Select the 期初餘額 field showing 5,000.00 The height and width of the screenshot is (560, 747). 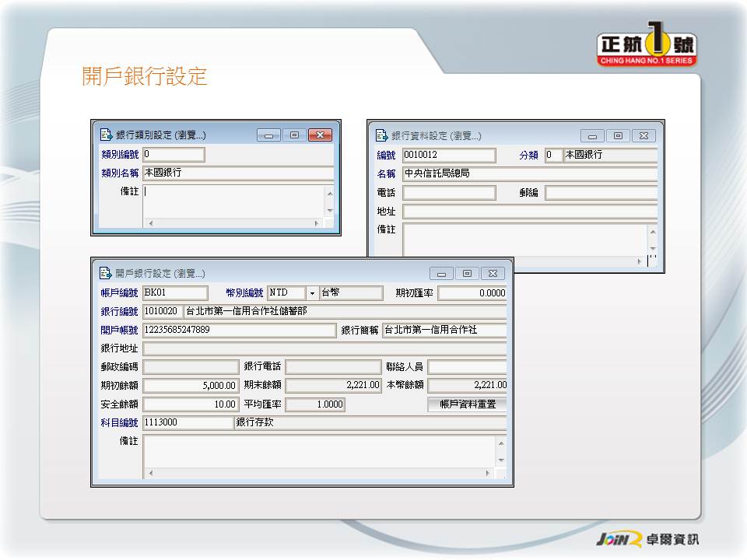[191, 386]
